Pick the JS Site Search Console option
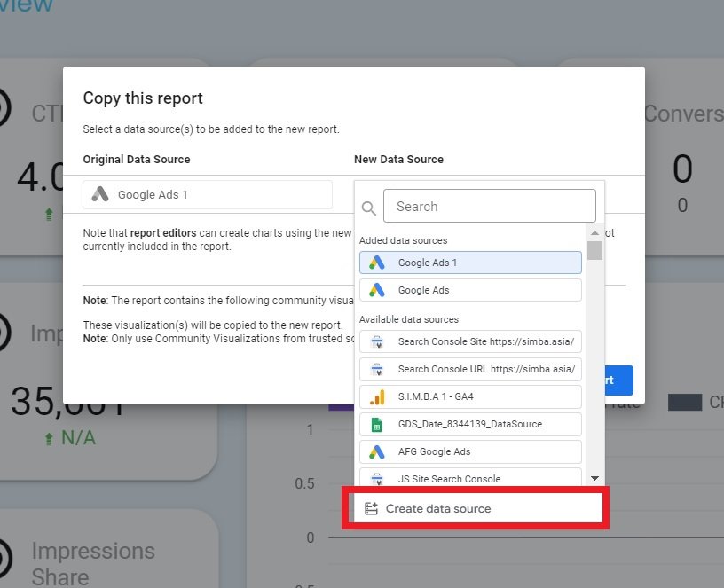Screen dimensions: 724x588 (470, 479)
